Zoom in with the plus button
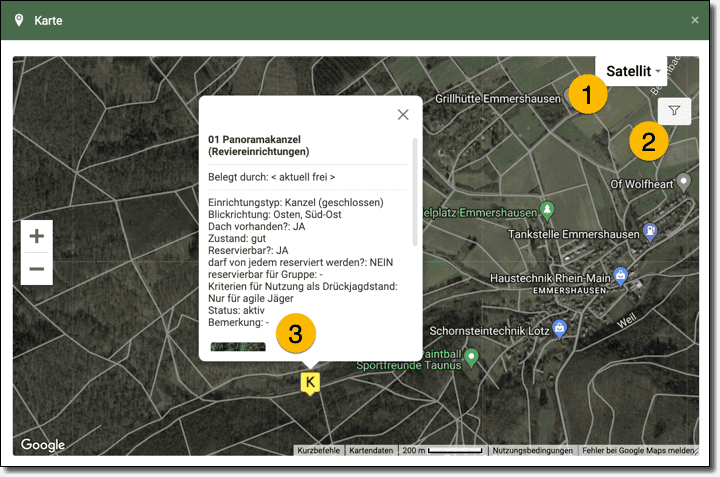 click(37, 237)
